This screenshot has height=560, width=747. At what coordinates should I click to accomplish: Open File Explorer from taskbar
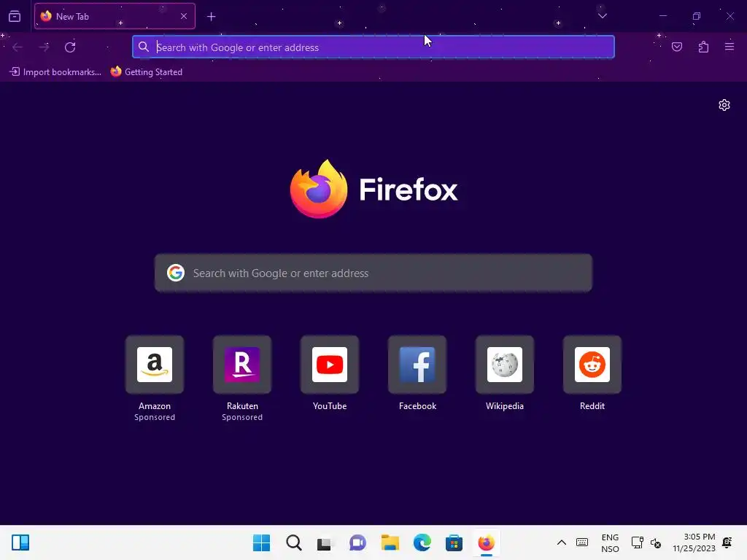pyautogui.click(x=390, y=542)
